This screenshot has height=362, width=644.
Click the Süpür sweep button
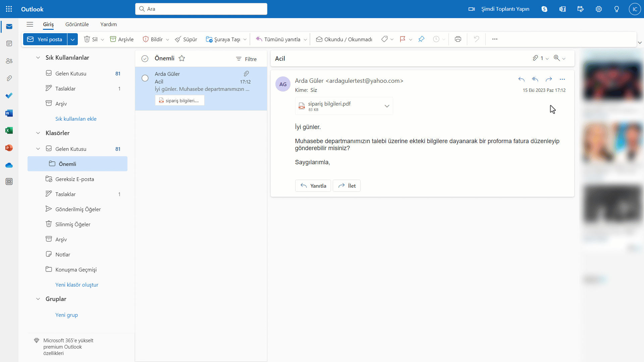pos(186,39)
